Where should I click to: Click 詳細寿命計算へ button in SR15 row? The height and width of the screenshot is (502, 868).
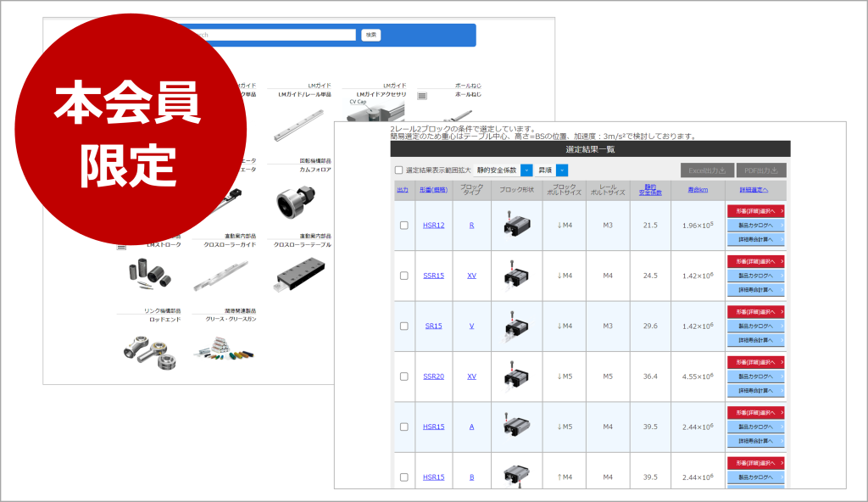click(x=755, y=340)
